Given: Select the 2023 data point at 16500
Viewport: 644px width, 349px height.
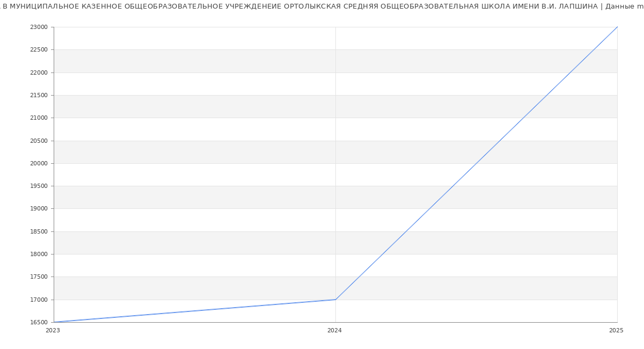Looking at the screenshot, I should (x=54, y=322).
